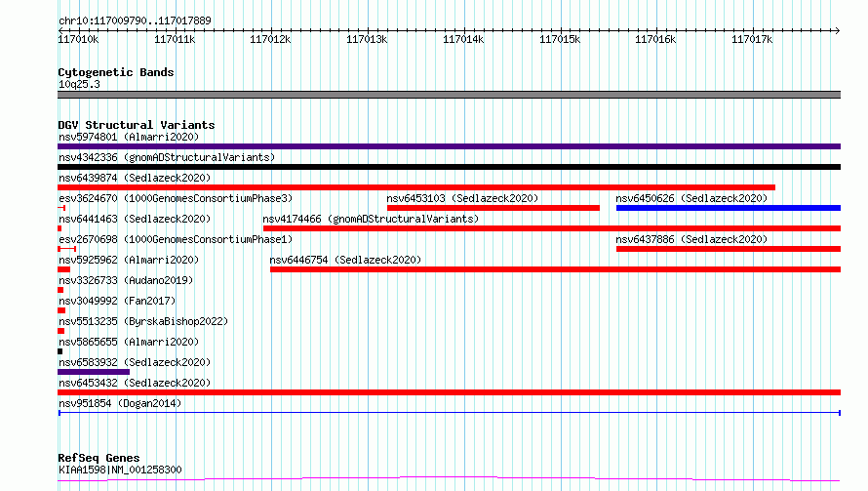Click the ruler's right arrowhead
Image resolution: width=868 pixels, height=491 pixels.
[x=837, y=30]
